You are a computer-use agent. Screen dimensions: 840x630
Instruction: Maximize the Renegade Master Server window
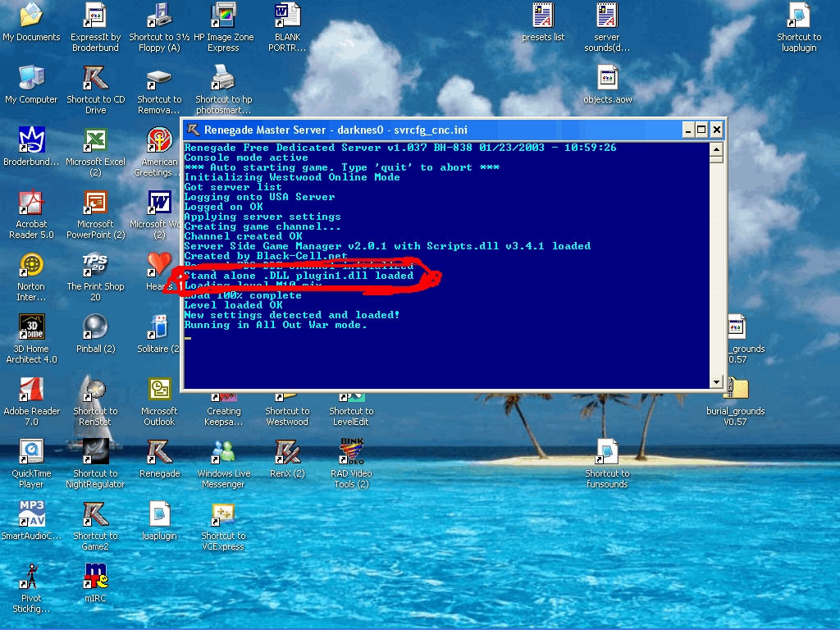coord(701,130)
